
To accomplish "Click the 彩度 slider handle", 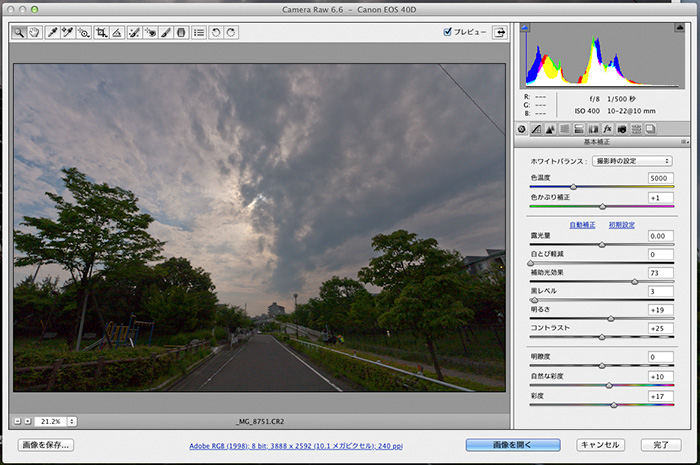I will [x=614, y=405].
